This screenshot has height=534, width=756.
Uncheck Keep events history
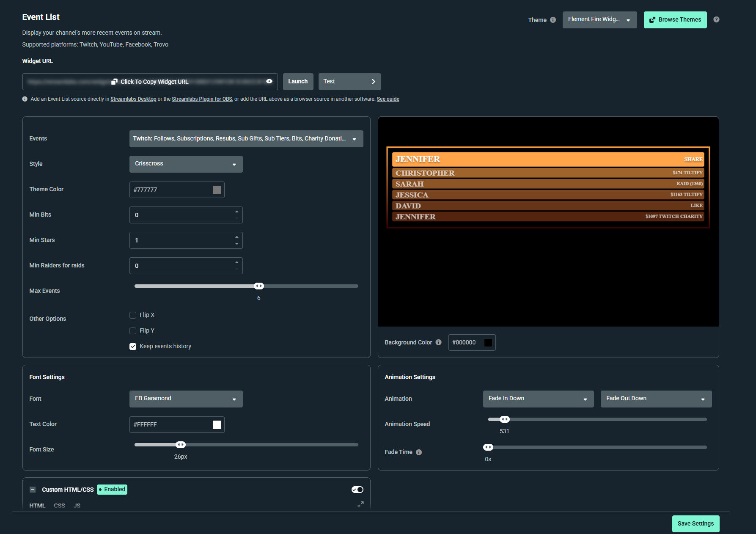point(133,346)
